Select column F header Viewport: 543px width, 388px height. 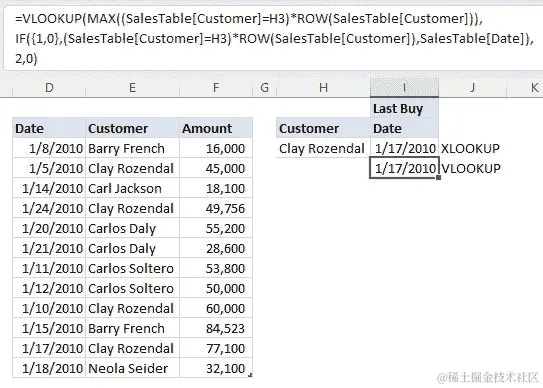pos(216,88)
